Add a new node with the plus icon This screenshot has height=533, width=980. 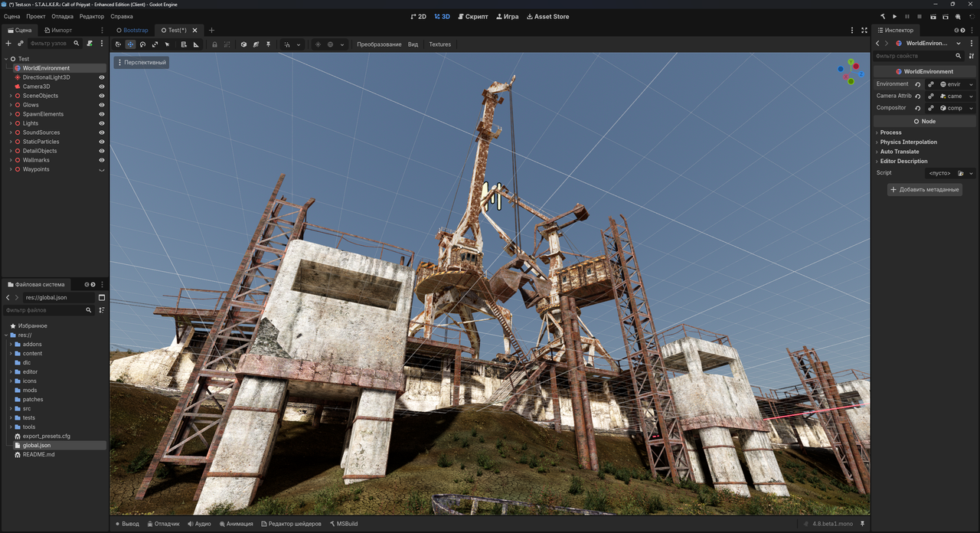(x=8, y=44)
